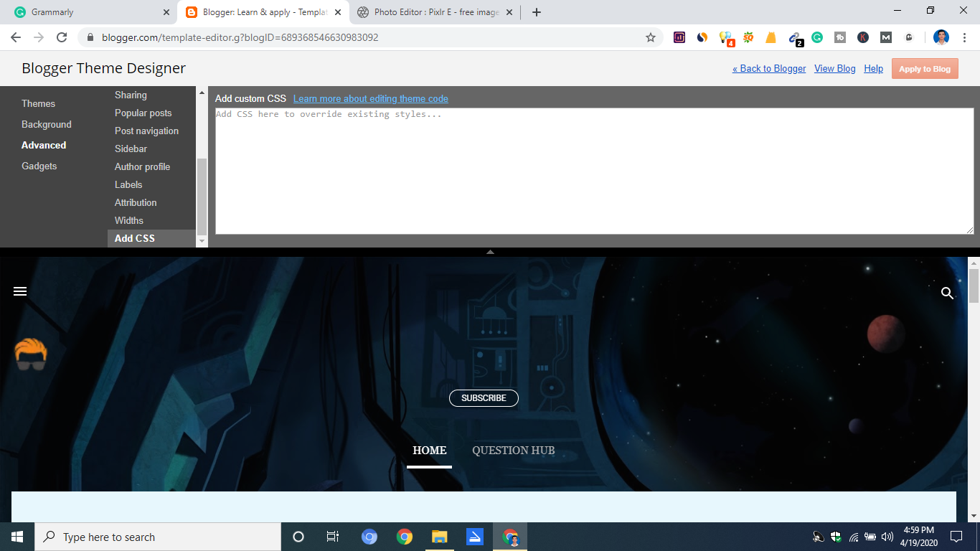Click the SEOquake SQ extension icon
The height and width of the screenshot is (551, 980).
click(x=748, y=37)
